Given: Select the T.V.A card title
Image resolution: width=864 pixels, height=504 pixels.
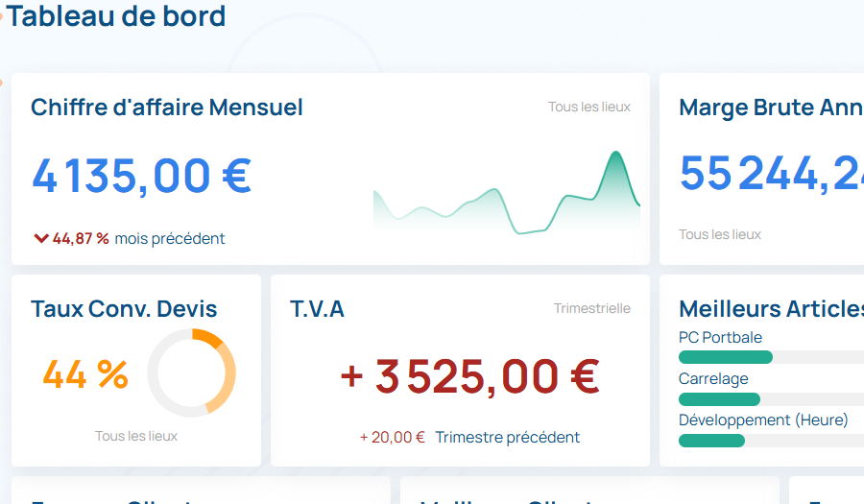Looking at the screenshot, I should click(x=317, y=308).
